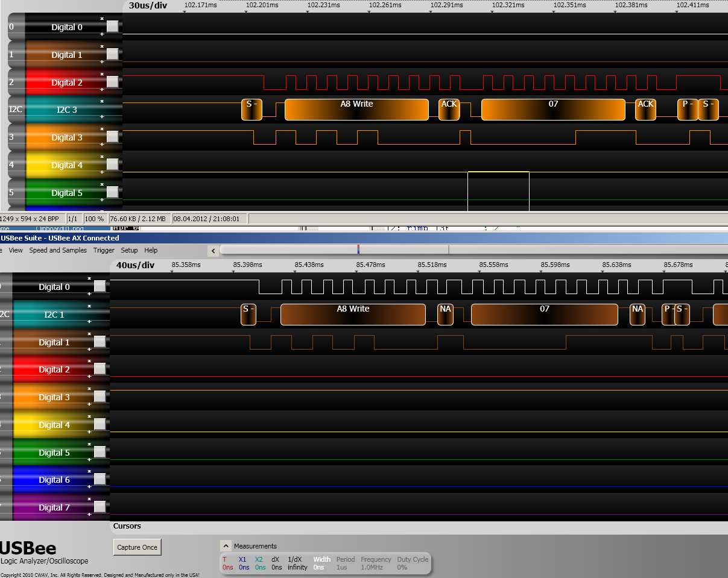The image size is (728, 578).
Task: Open the Help menu
Action: [151, 250]
